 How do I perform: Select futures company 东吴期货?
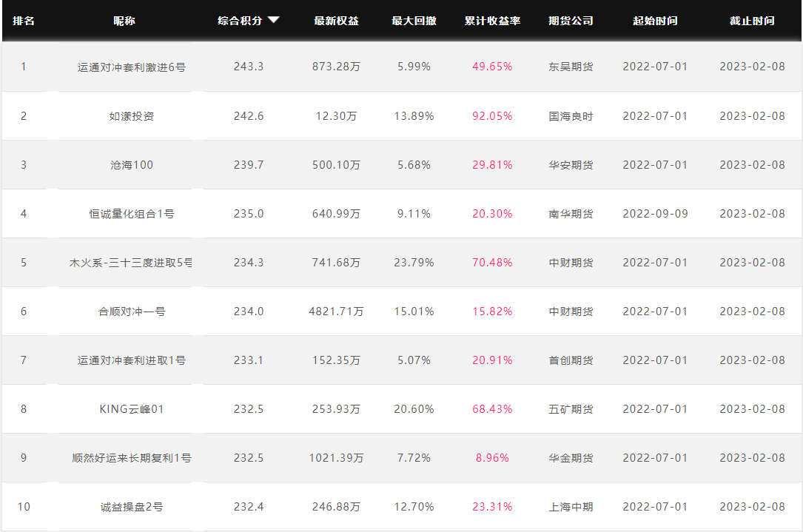click(571, 67)
